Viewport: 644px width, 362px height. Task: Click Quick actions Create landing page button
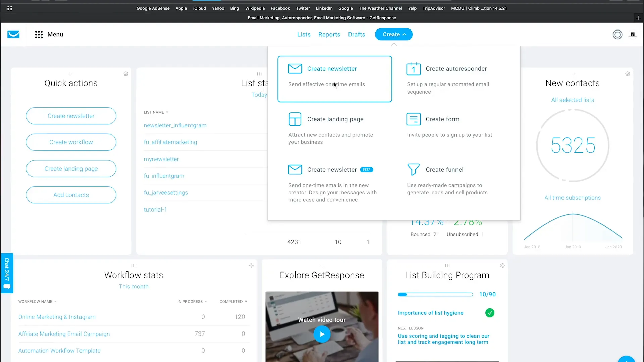pyautogui.click(x=71, y=169)
